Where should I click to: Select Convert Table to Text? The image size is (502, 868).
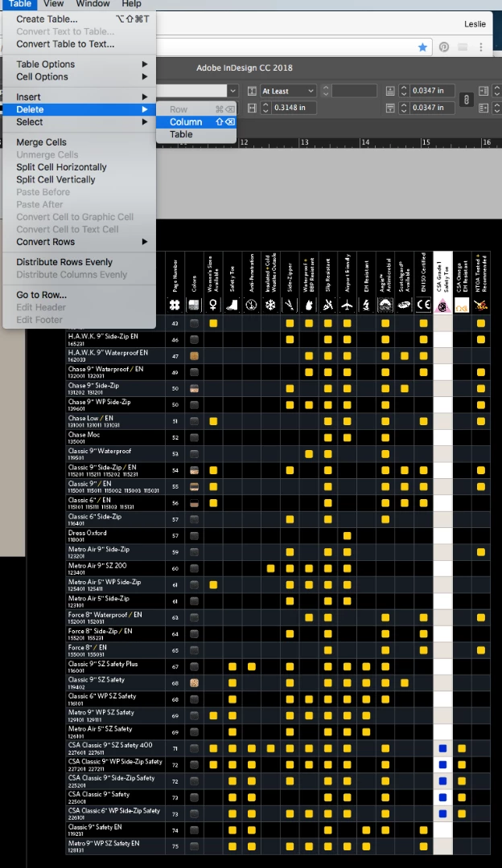point(79,43)
